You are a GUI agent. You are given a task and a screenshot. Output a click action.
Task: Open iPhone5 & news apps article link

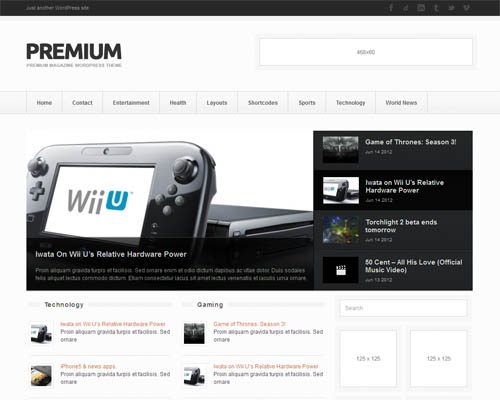click(x=88, y=366)
